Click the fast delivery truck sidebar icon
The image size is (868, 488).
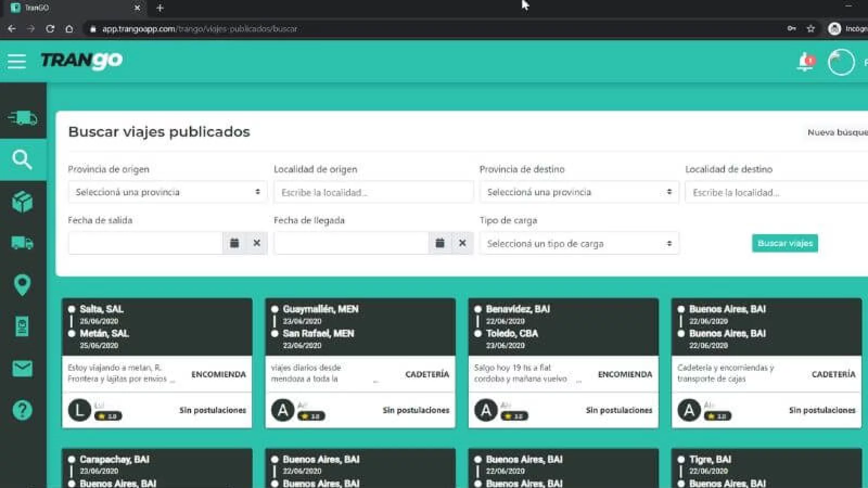pos(23,118)
